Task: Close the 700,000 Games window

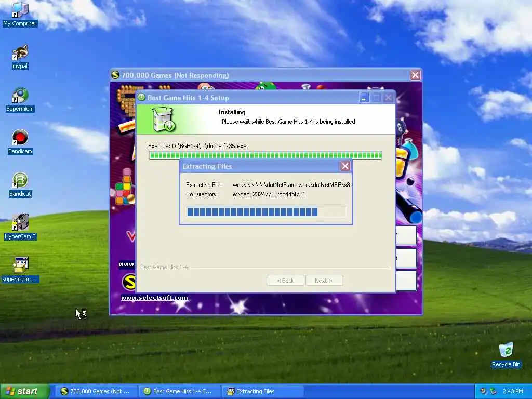Action: (x=415, y=75)
